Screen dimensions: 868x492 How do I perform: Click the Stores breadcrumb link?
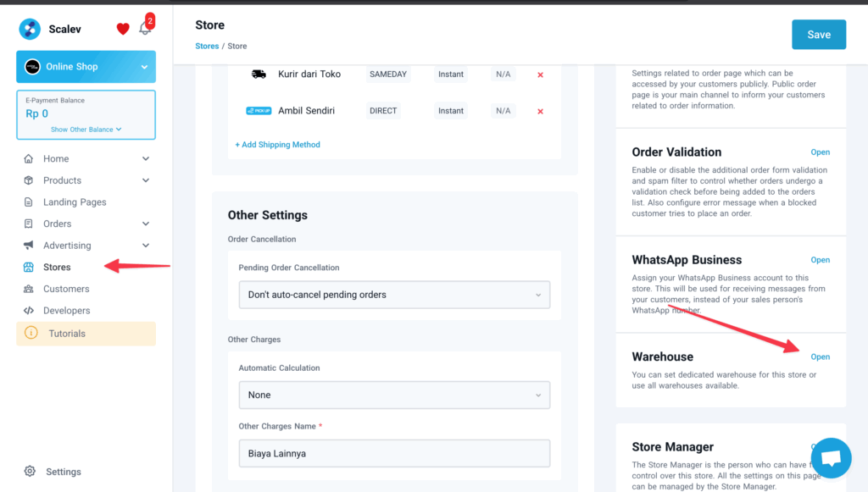(207, 46)
